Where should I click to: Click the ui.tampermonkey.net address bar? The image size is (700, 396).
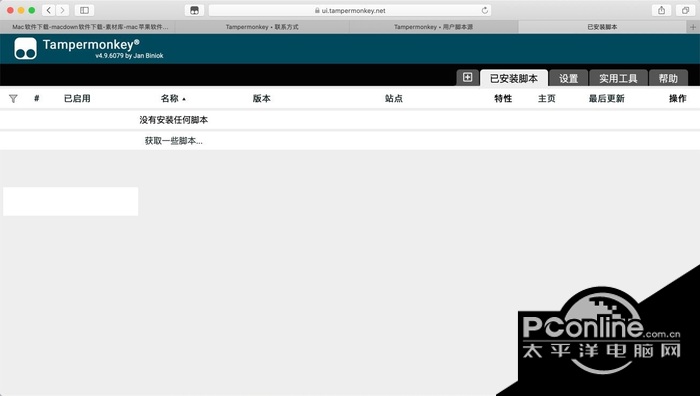[x=350, y=10]
